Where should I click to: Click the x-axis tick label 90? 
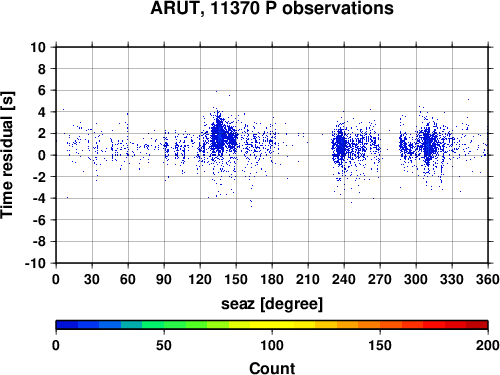[x=164, y=279]
